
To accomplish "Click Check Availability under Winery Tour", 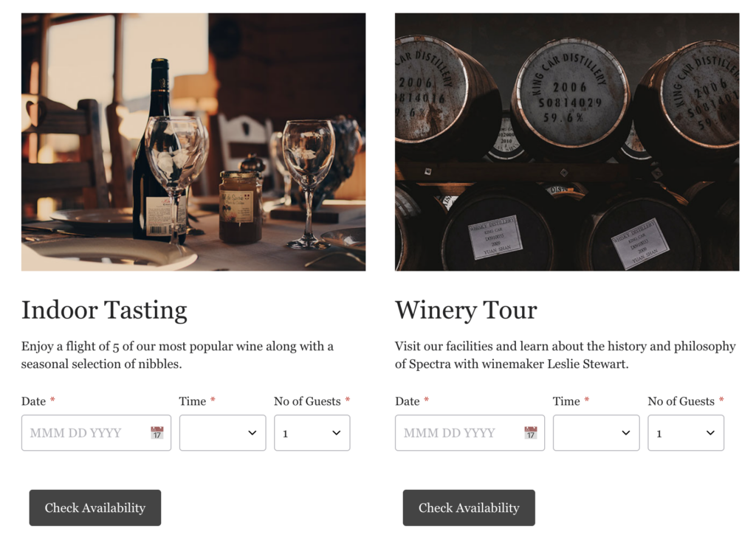I will [x=469, y=508].
